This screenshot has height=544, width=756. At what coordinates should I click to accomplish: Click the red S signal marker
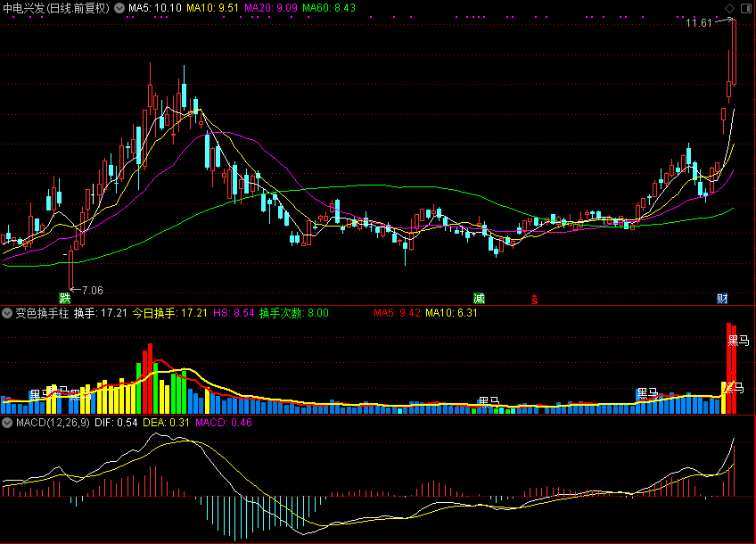point(535,300)
